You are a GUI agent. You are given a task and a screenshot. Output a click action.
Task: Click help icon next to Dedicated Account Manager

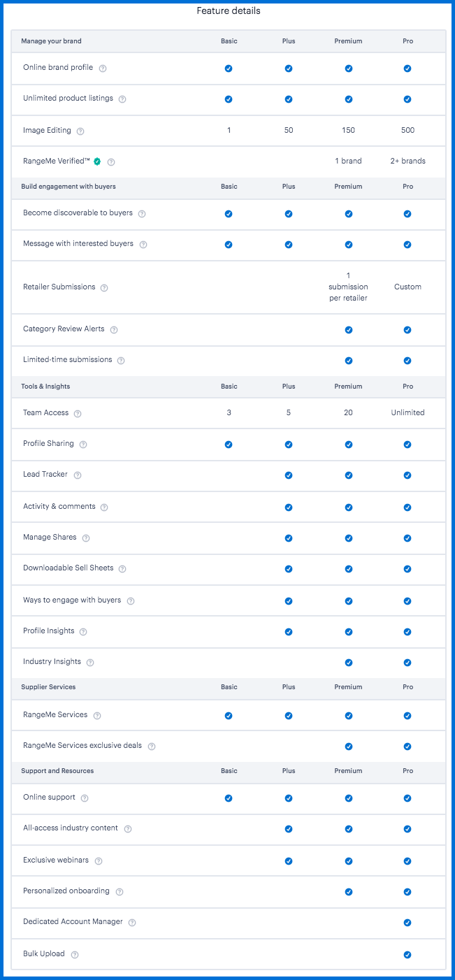point(132,923)
